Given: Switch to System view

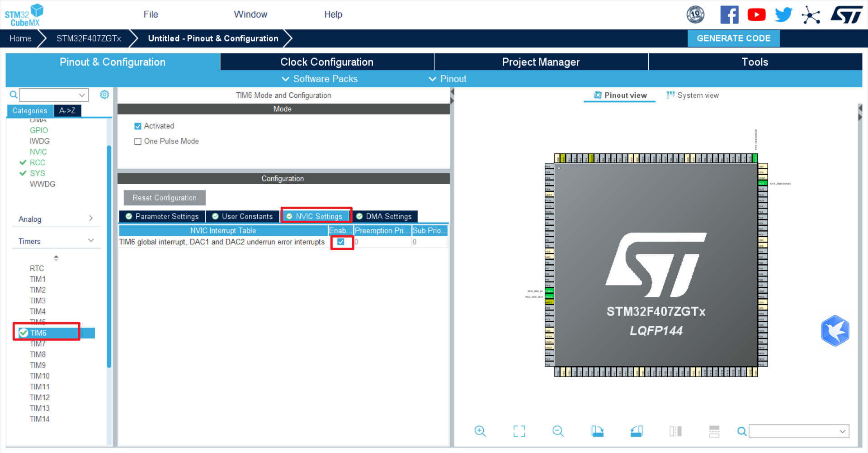Looking at the screenshot, I should (x=693, y=95).
